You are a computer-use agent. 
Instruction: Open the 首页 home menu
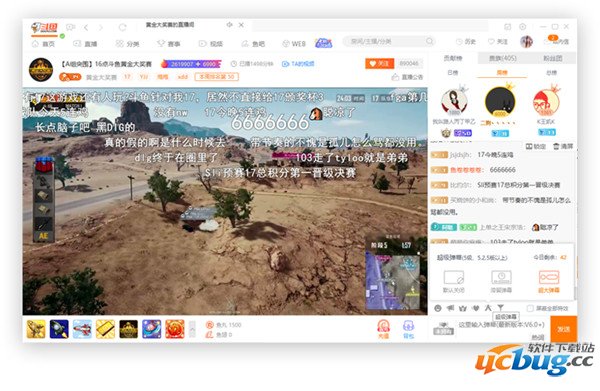coord(44,44)
